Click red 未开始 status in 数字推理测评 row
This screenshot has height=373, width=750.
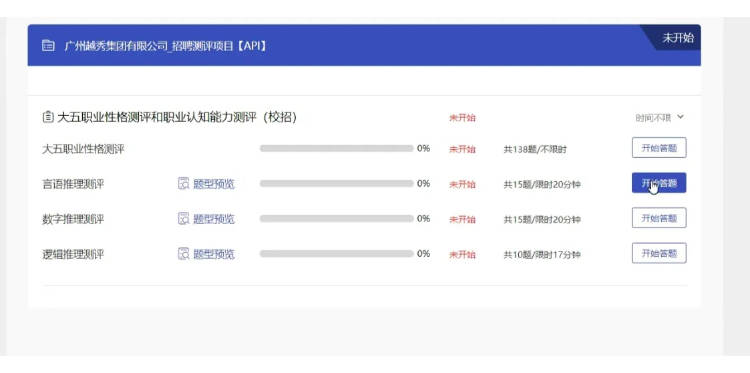tap(462, 219)
